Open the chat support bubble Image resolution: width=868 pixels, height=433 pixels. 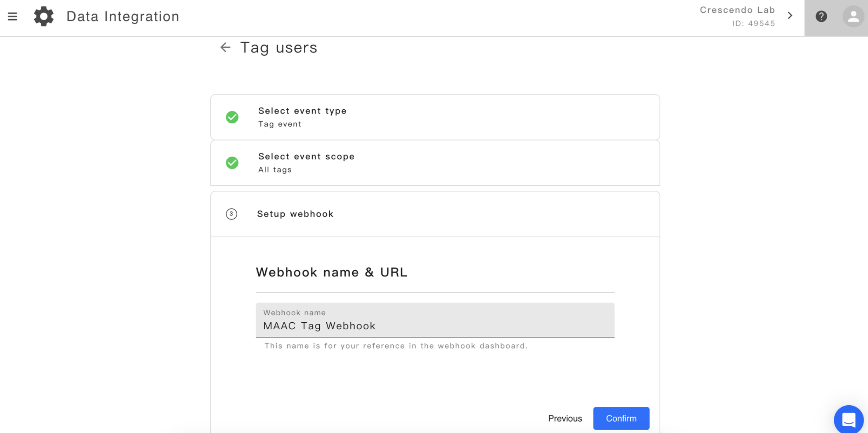849,419
